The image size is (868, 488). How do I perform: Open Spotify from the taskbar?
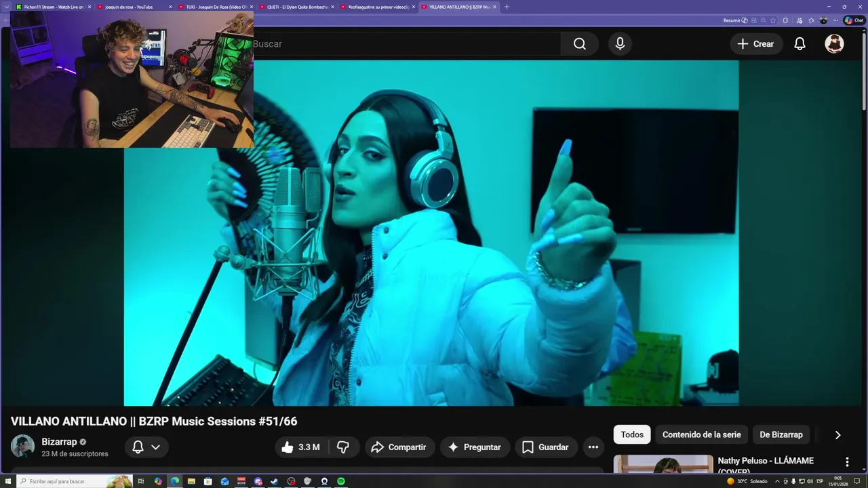click(341, 481)
